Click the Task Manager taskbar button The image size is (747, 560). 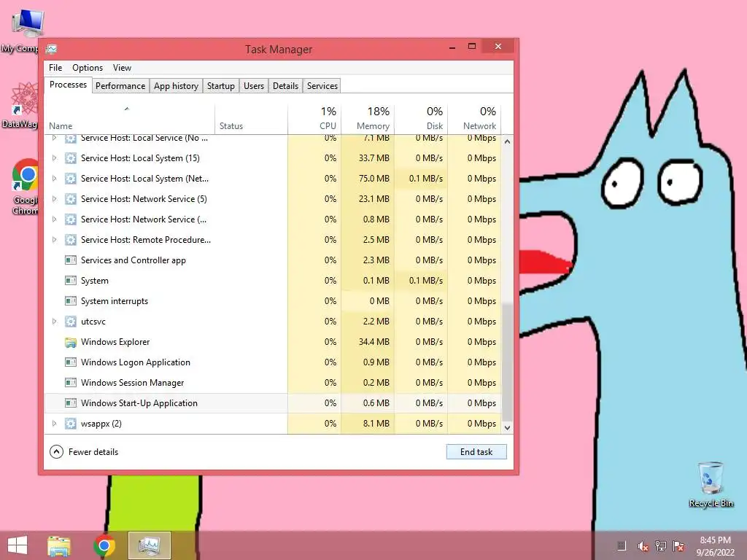coord(149,545)
